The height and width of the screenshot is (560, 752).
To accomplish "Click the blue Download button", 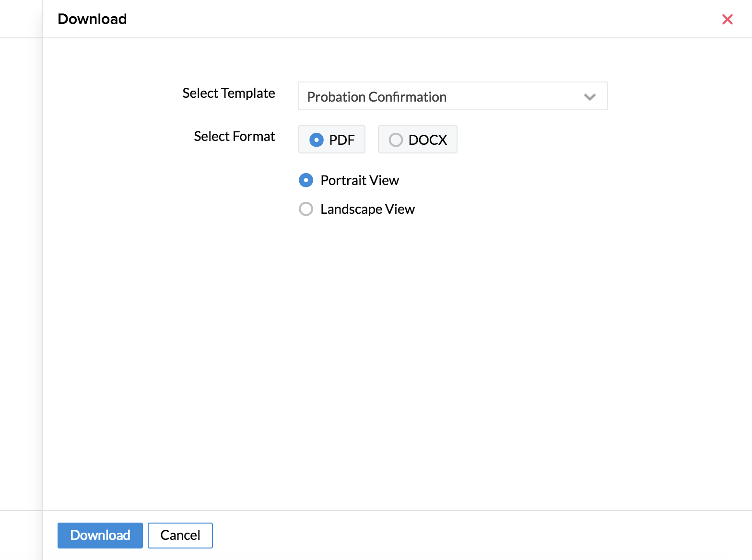I will tap(100, 535).
